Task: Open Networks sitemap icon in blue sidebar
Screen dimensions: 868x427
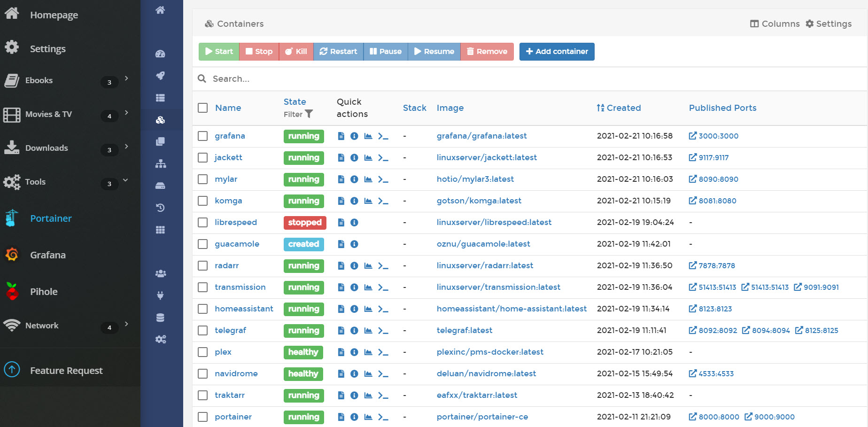Action: 160,163
